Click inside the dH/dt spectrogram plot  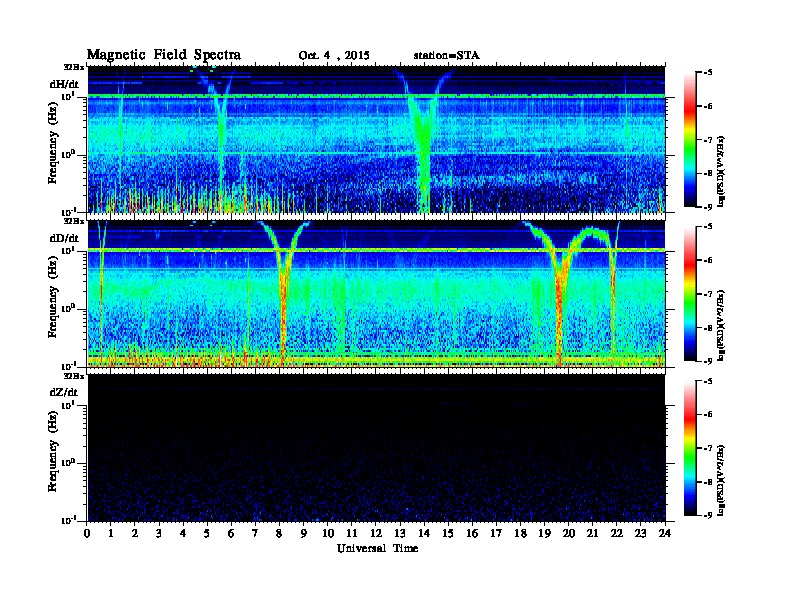coord(376,139)
